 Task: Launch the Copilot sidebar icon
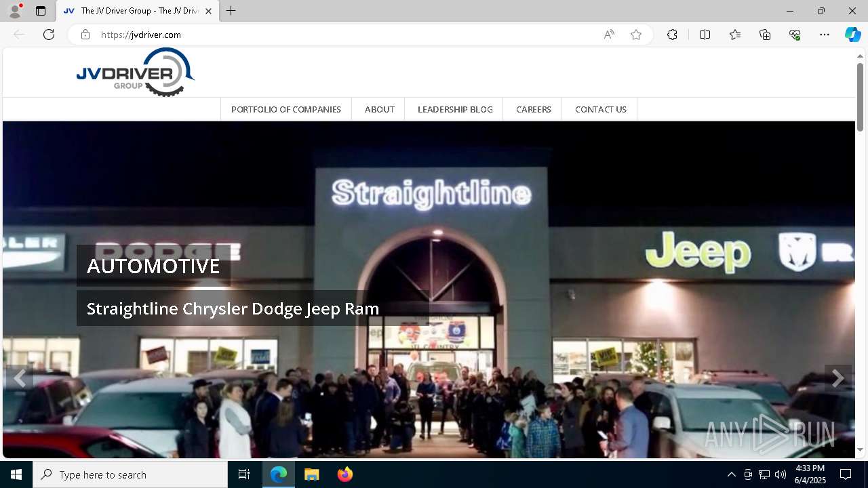click(852, 35)
